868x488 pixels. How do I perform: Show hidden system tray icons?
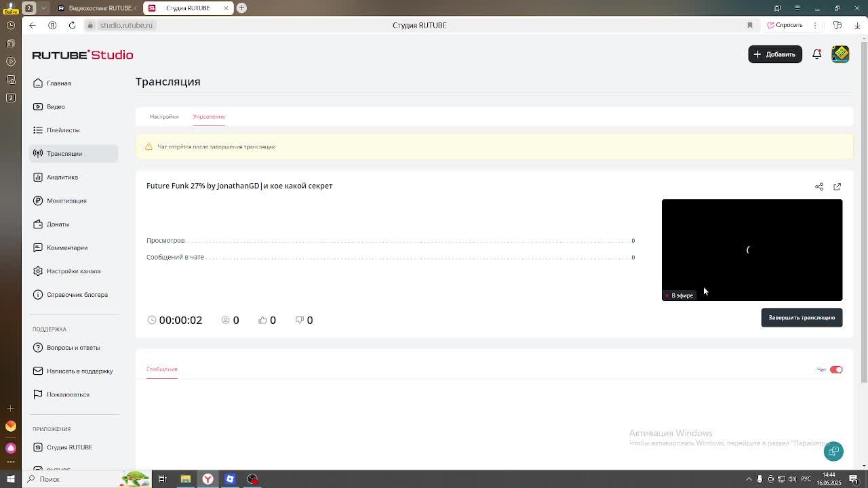point(749,479)
